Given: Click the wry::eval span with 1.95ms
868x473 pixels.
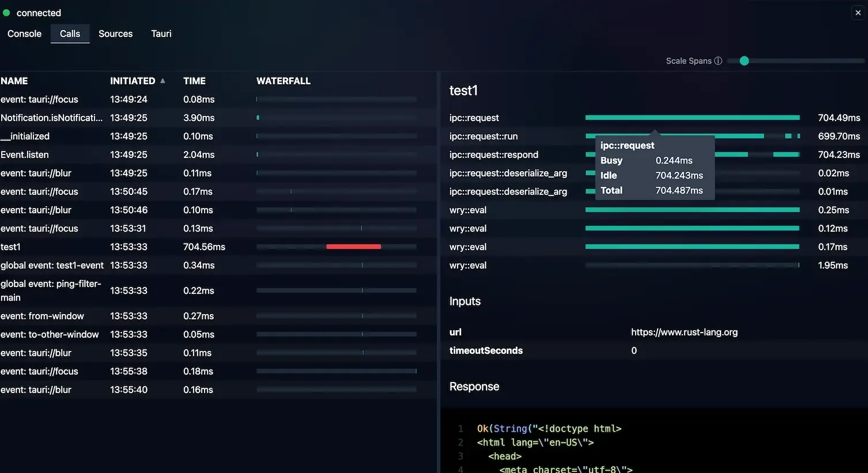Looking at the screenshot, I should (655, 265).
